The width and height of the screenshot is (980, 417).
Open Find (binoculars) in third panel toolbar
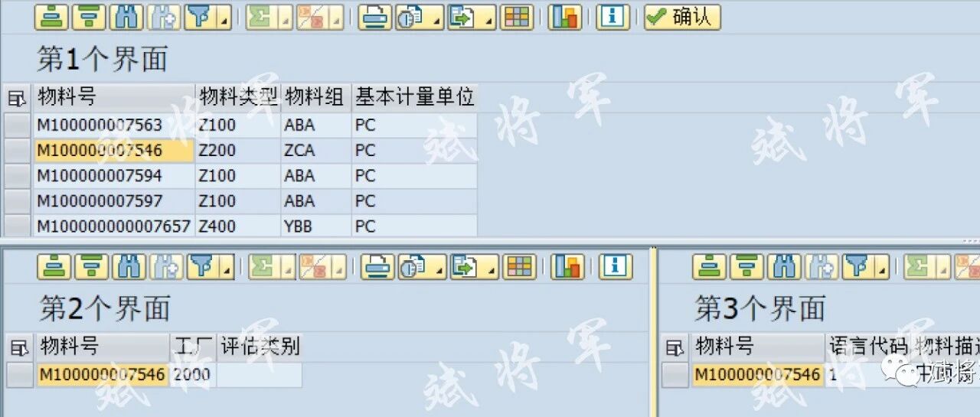(785, 266)
